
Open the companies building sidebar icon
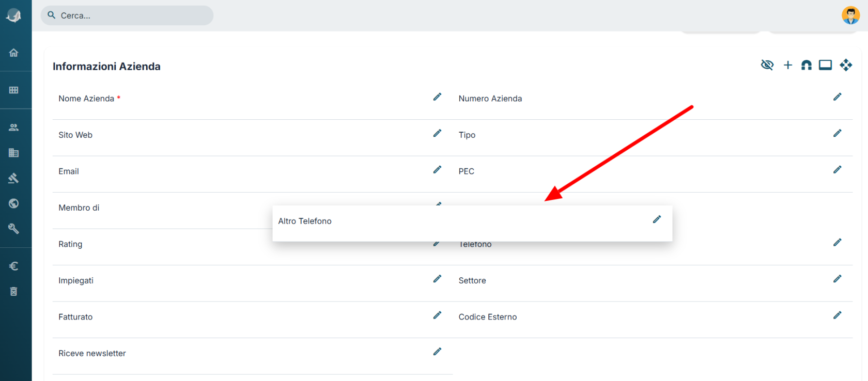pyautogui.click(x=14, y=153)
